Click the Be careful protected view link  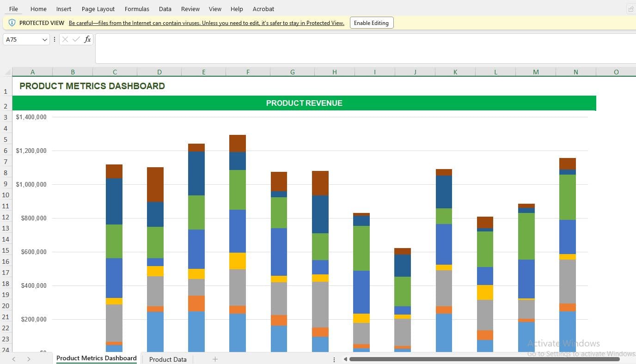207,23
